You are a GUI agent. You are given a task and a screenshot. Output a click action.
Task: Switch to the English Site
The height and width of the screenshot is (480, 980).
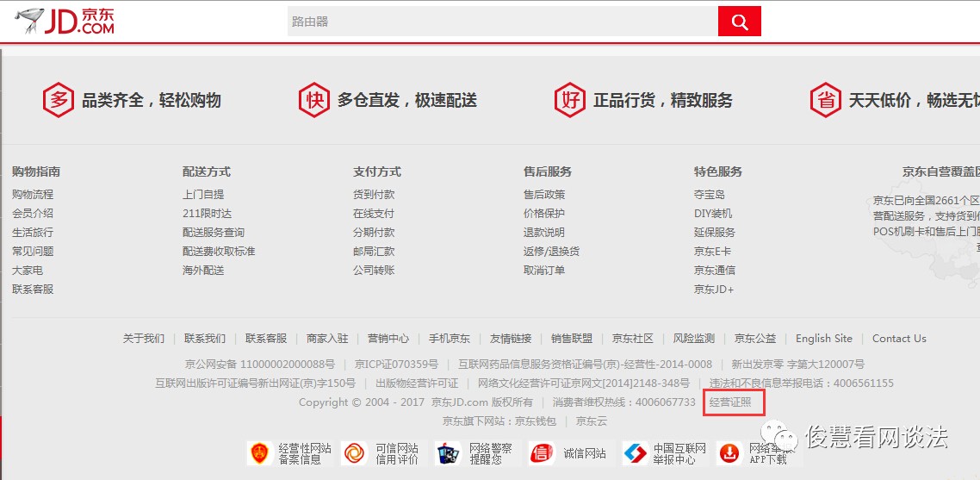pos(824,339)
